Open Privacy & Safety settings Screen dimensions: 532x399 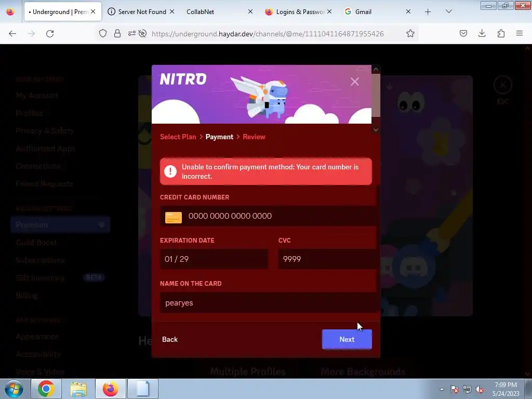point(45,130)
